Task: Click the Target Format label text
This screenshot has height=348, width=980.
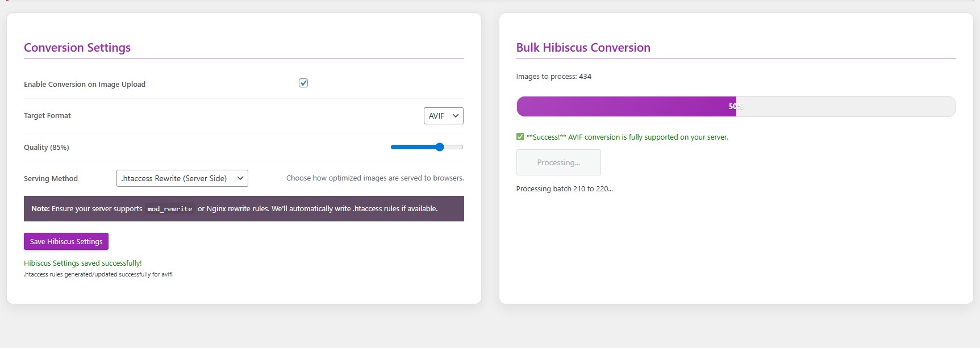Action: 47,115
